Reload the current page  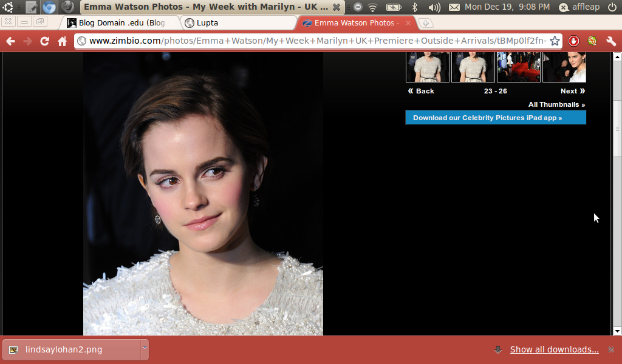[44, 41]
